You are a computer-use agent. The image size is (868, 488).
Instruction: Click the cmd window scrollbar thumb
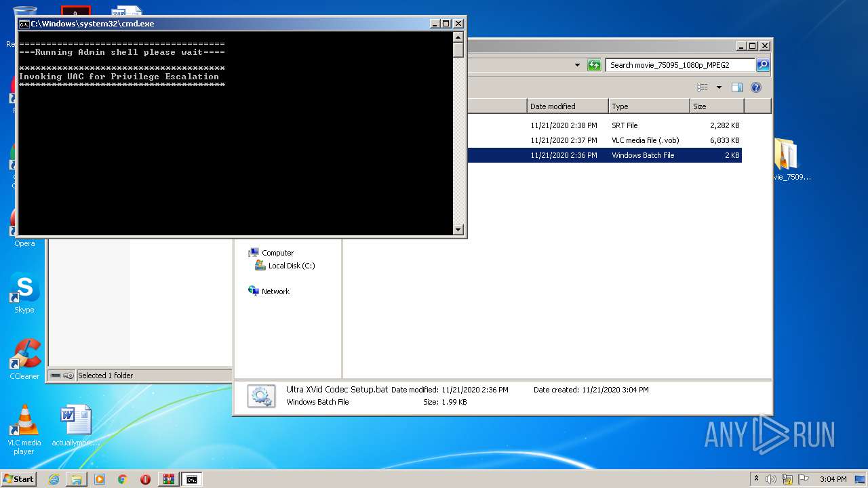(458, 50)
